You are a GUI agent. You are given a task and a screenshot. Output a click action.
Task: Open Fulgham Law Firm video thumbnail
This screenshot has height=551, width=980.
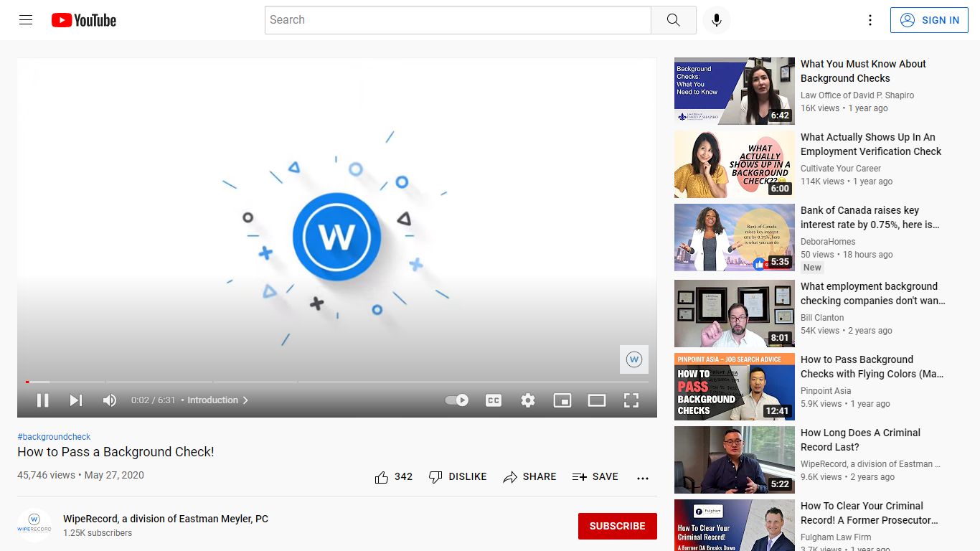point(735,525)
